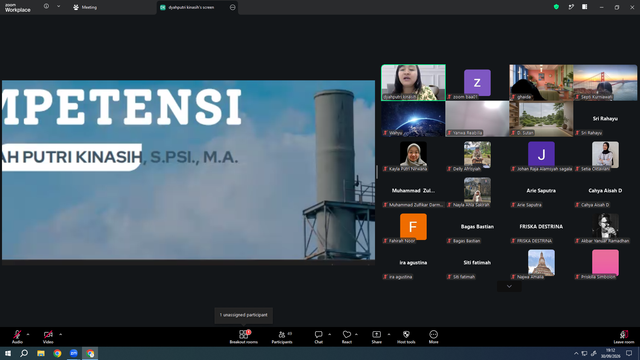Select Kayla Putri Nirwana's tile
The height and width of the screenshot is (360, 640).
tap(413, 155)
